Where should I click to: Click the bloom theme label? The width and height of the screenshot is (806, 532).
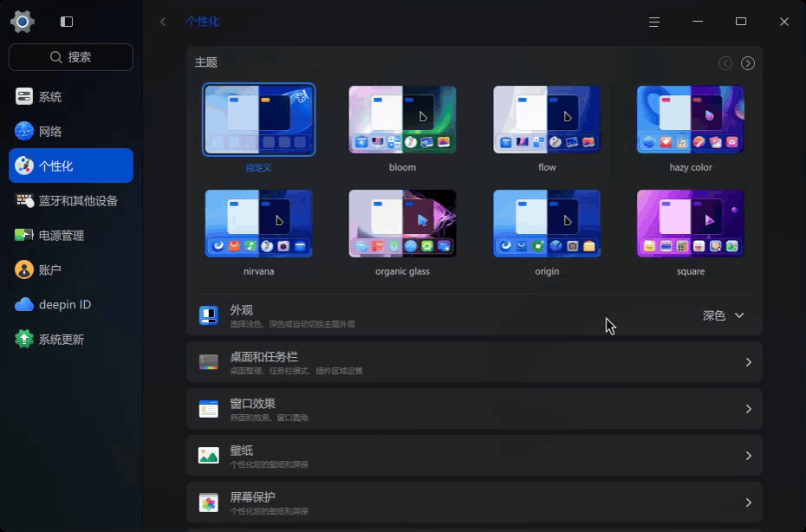(x=402, y=167)
